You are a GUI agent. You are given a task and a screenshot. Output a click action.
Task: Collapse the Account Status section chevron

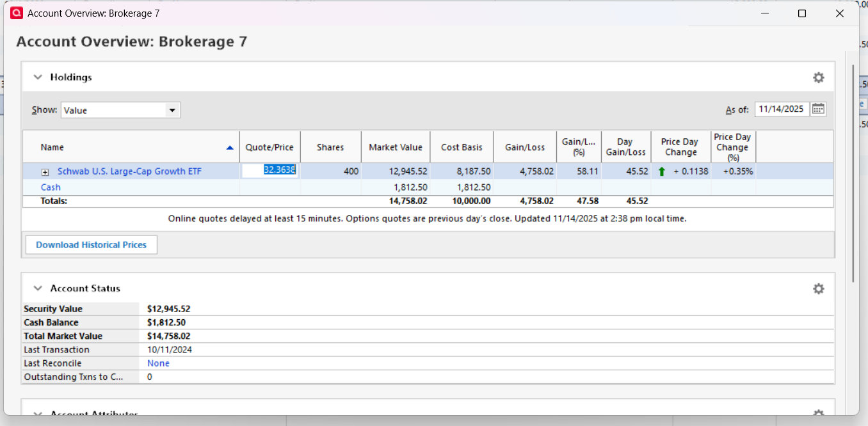coord(38,288)
